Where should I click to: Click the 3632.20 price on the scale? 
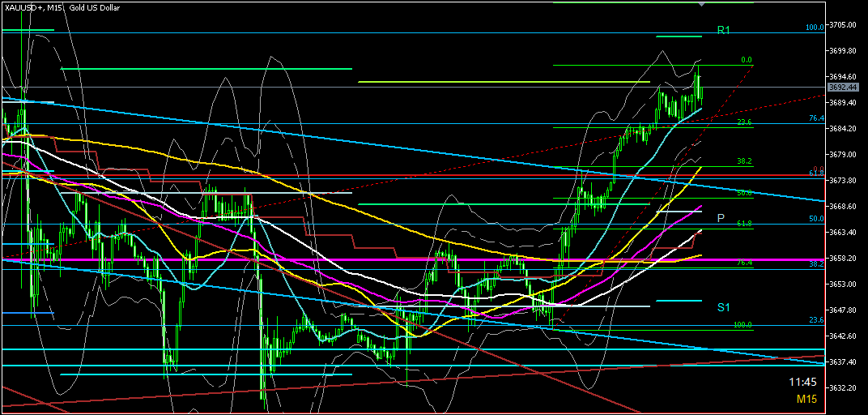[x=843, y=388]
